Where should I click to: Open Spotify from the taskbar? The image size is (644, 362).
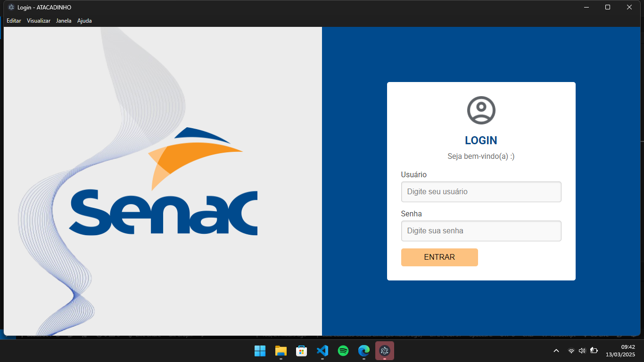click(x=343, y=351)
